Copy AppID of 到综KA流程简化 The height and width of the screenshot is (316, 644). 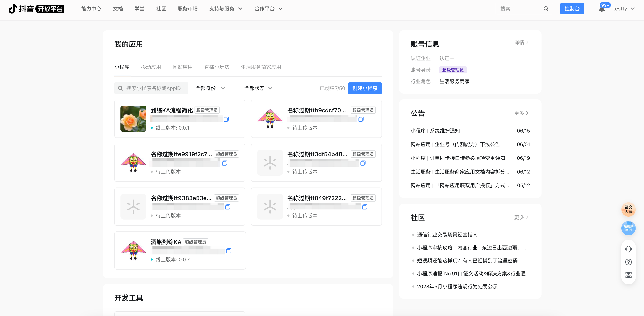(x=226, y=119)
